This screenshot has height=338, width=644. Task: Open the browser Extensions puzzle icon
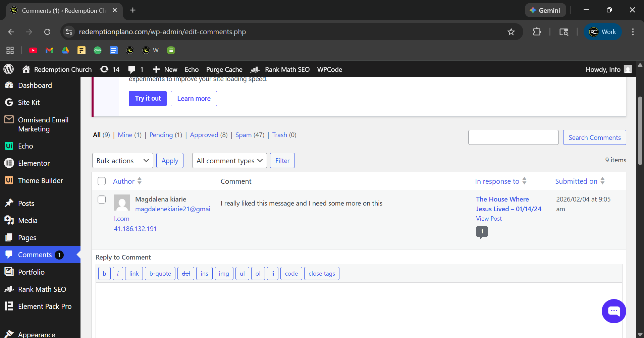[537, 32]
